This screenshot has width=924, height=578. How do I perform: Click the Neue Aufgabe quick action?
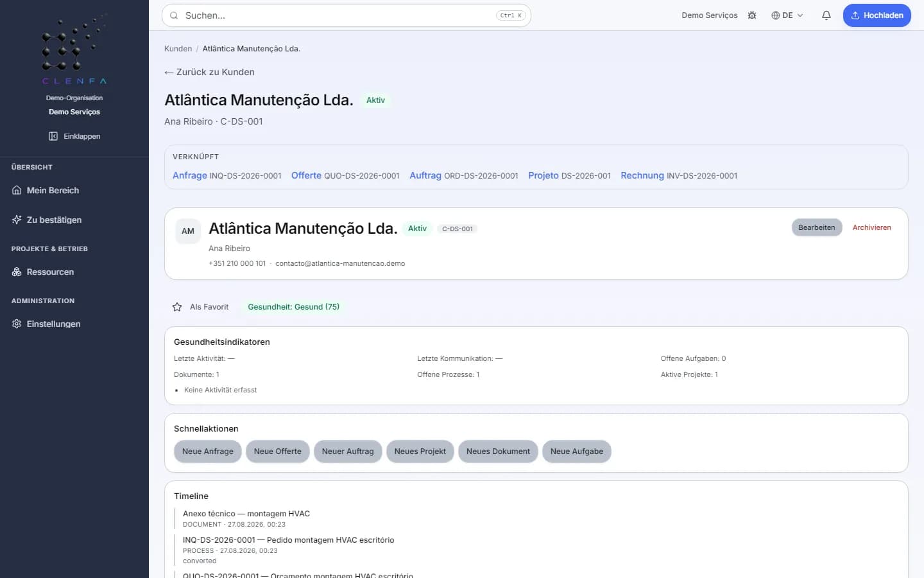[577, 451]
